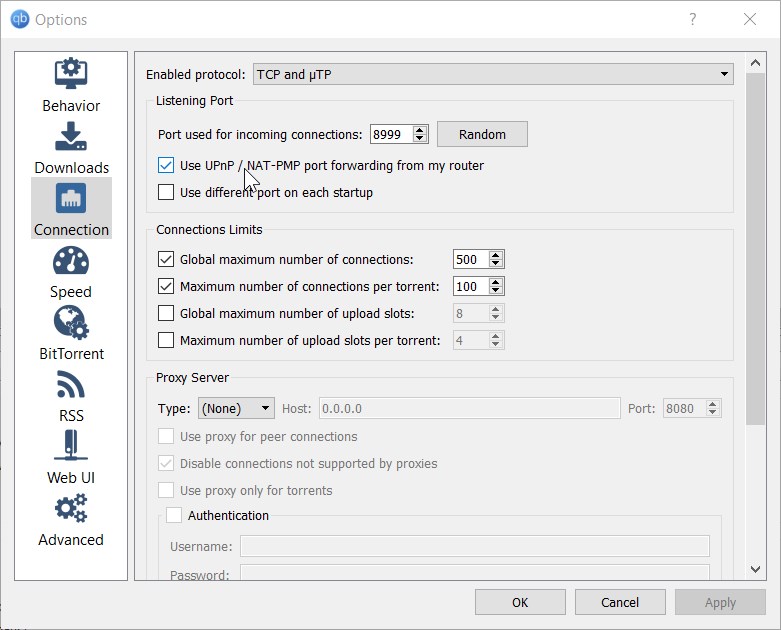Viewport: 781px width, 630px height.
Task: Click the vertical scrollbar thumb
Action: point(755,249)
